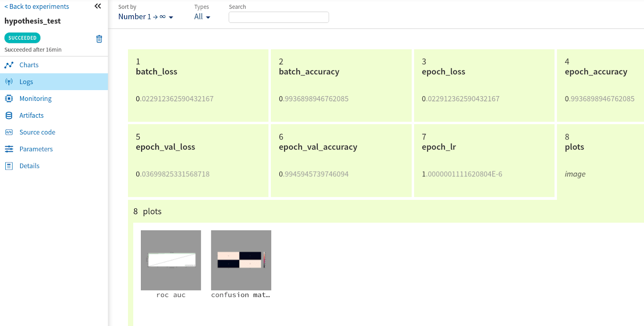Click the epoch_val_loss value 0.03699825331568718
This screenshot has width=644, height=326.
(173, 174)
